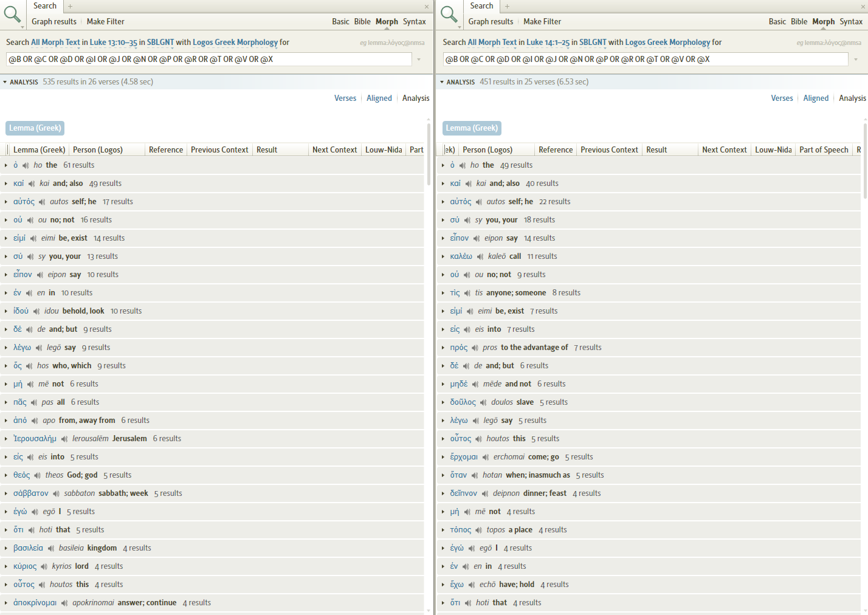Expand the ὁ row in left panel
This screenshot has width=868, height=615.
[6, 165]
